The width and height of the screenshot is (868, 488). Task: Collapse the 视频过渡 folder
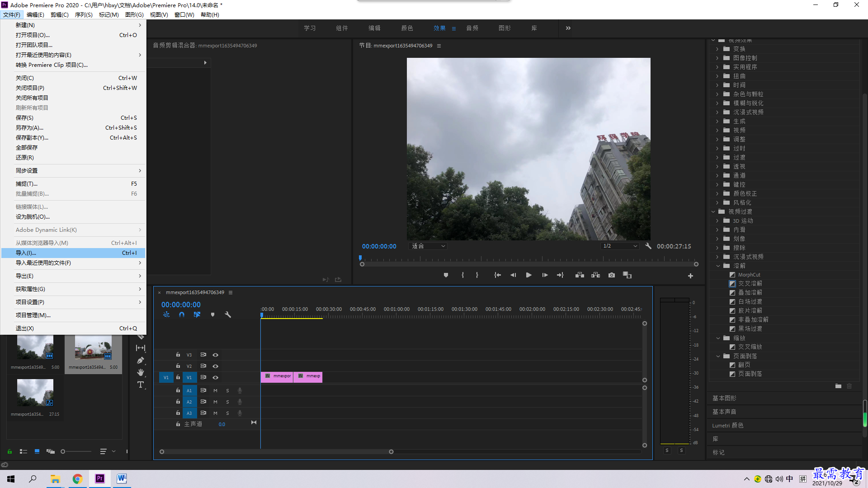point(713,211)
